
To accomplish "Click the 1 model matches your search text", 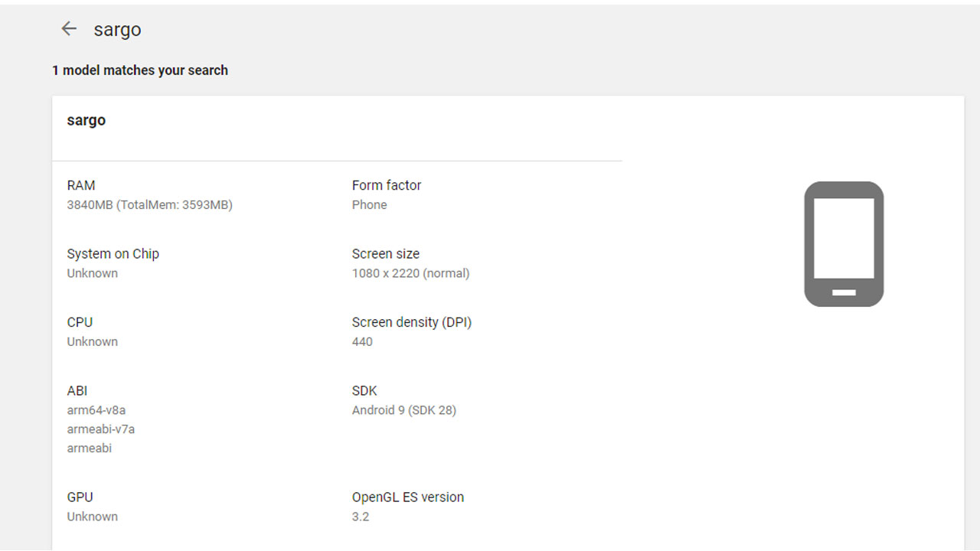I will (x=140, y=70).
